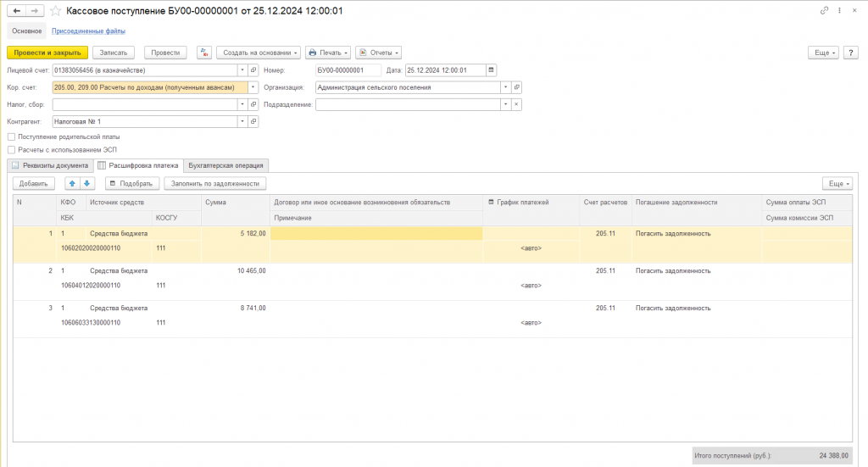The height and width of the screenshot is (467, 868).
Task: Switch to Бухгалтерская операция tab
Action: pyautogui.click(x=225, y=165)
